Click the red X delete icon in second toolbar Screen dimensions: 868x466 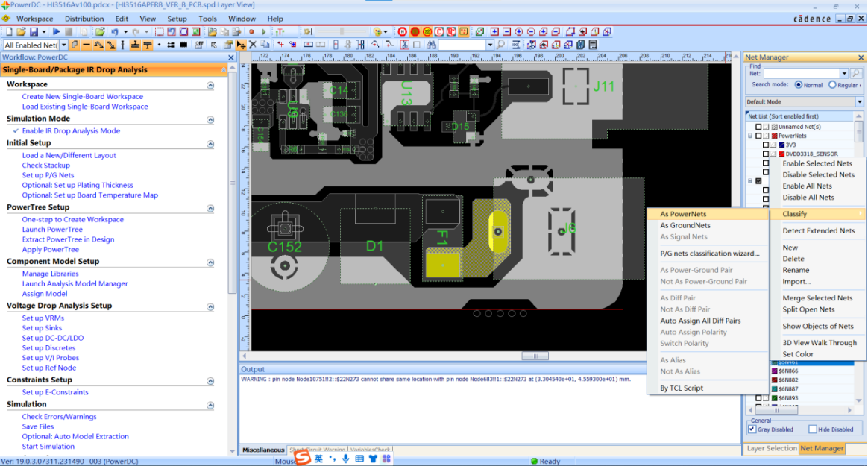pyautogui.click(x=253, y=45)
